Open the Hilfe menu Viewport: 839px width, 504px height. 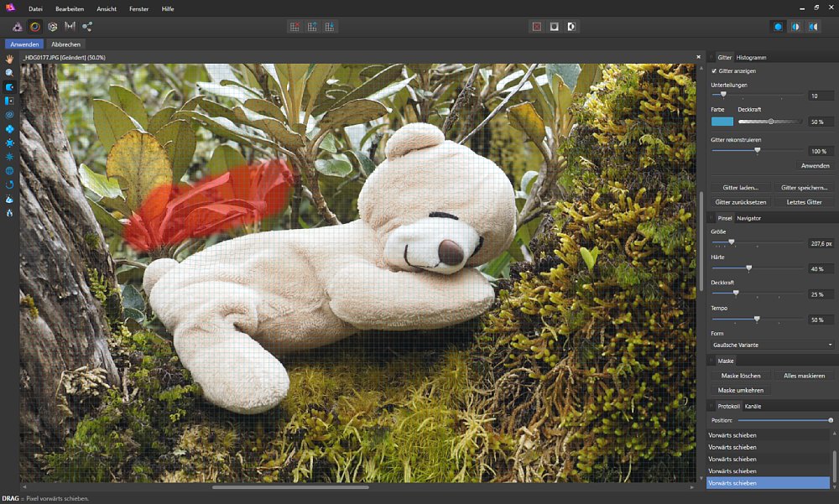[x=168, y=9]
